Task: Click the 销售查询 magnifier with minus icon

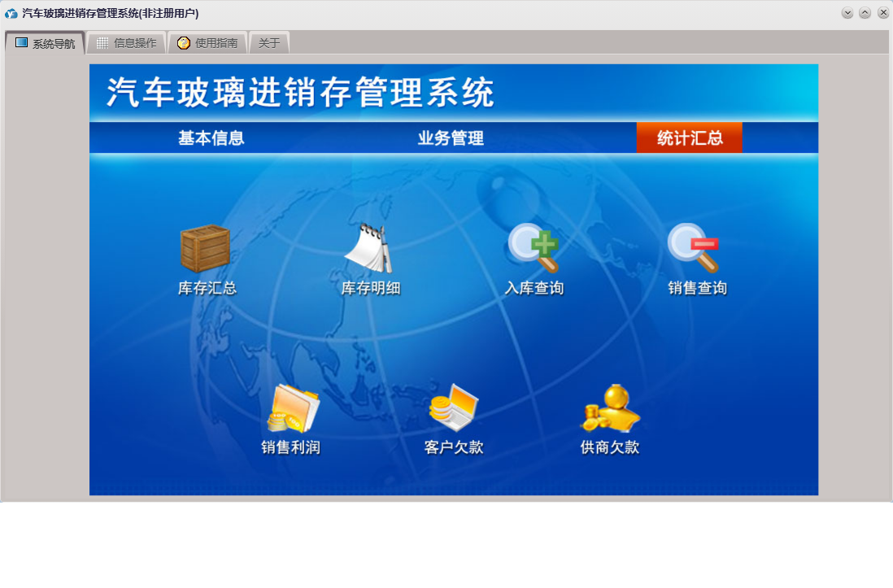Action: point(694,248)
